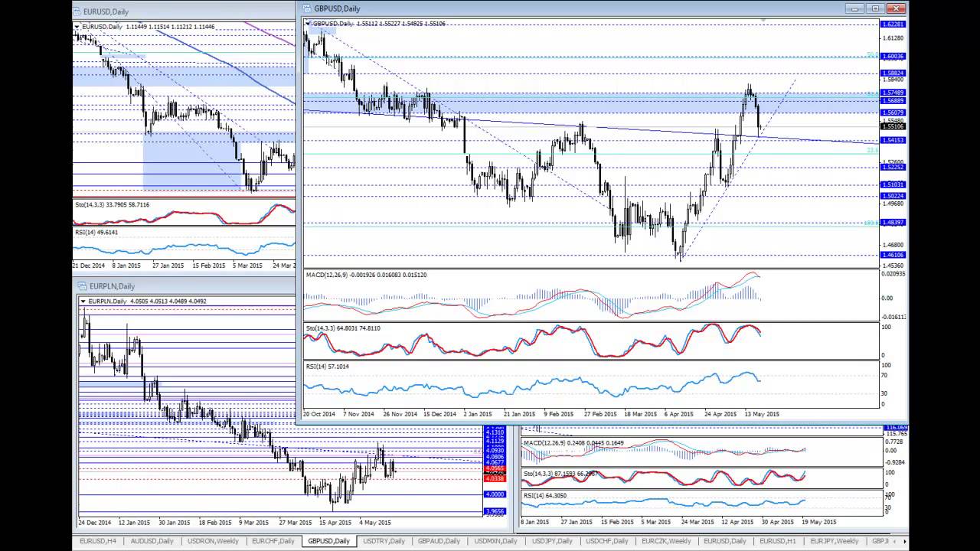Switch to the USDTRY,Daily tab

click(384, 541)
